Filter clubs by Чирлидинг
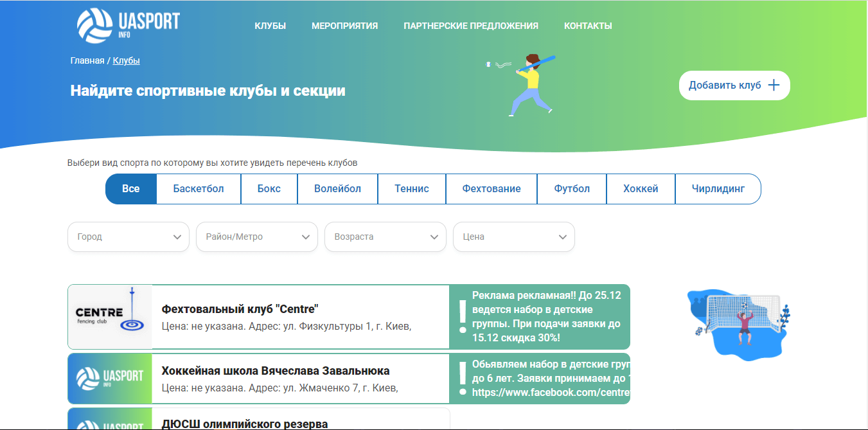868x430 pixels. point(718,189)
